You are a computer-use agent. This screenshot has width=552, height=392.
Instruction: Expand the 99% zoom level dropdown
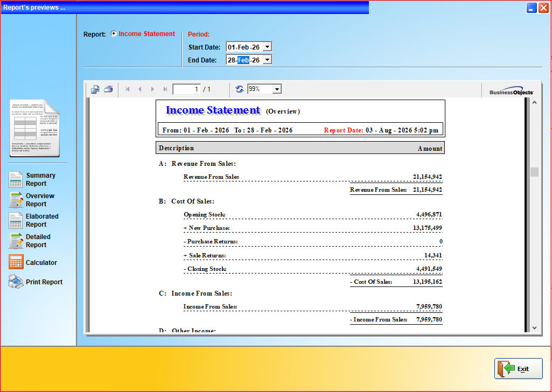click(277, 89)
